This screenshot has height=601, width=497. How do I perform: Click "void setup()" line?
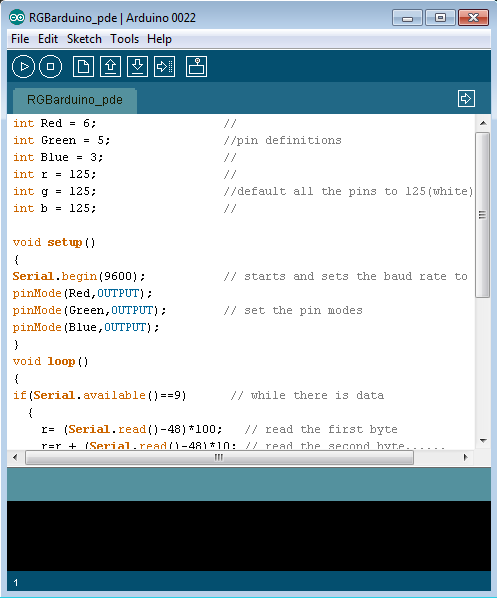[54, 242]
